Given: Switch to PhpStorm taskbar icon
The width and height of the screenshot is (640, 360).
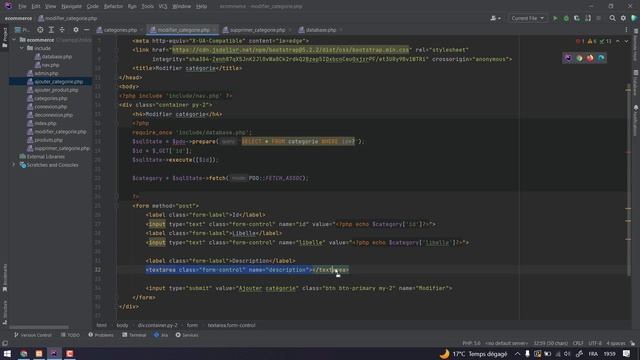Looking at the screenshot, I should pyautogui.click(x=54, y=353).
